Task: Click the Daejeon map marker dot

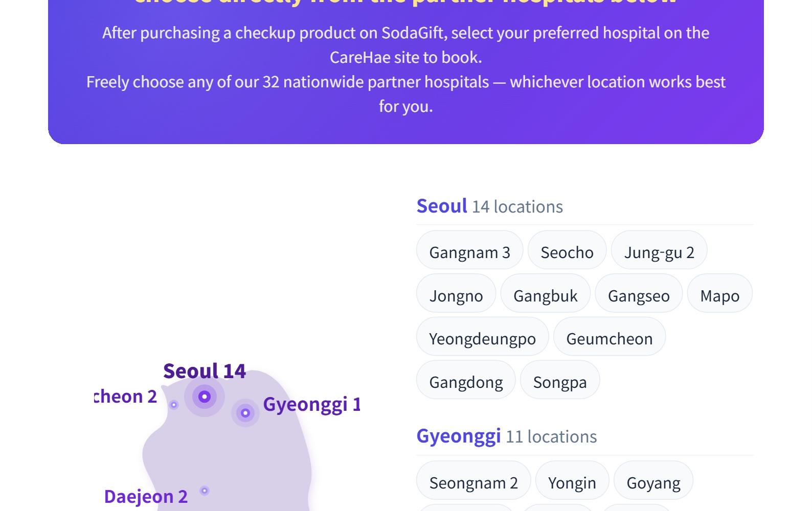Action: (x=205, y=491)
